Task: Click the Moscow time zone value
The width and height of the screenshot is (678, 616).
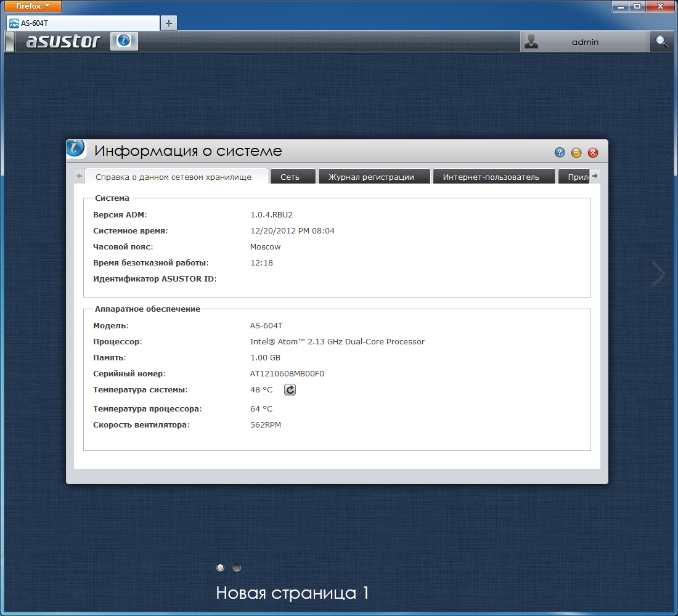Action: pyautogui.click(x=266, y=246)
